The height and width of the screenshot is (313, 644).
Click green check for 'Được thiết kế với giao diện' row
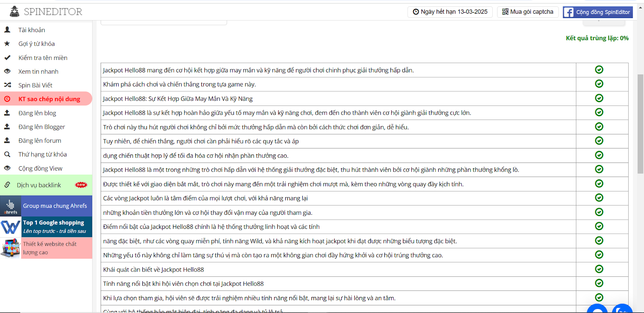(x=599, y=183)
